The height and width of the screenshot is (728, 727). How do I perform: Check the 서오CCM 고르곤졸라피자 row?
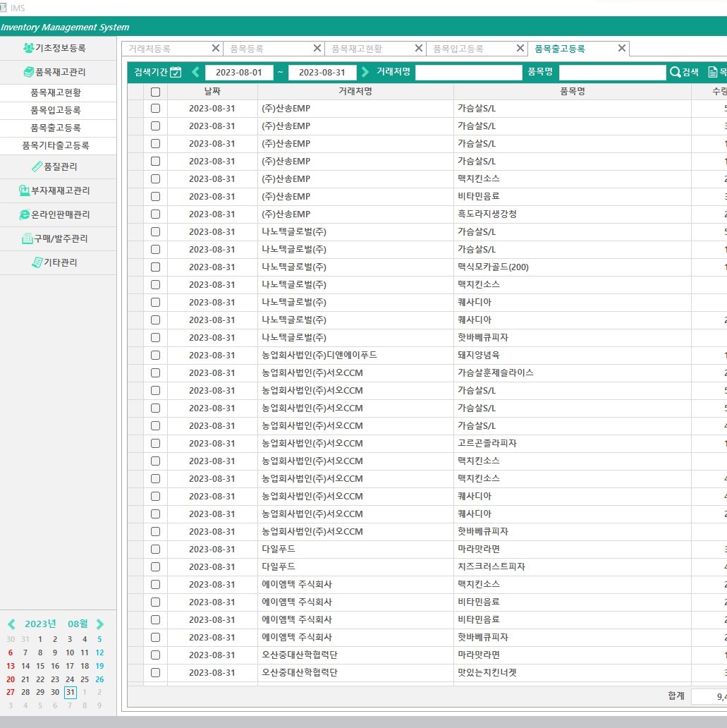pyautogui.click(x=156, y=444)
